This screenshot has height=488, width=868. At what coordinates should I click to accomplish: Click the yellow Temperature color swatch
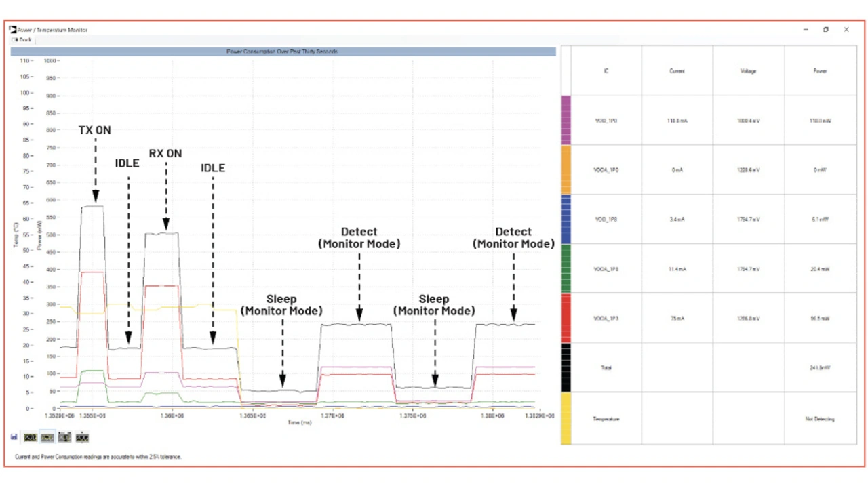tap(566, 418)
